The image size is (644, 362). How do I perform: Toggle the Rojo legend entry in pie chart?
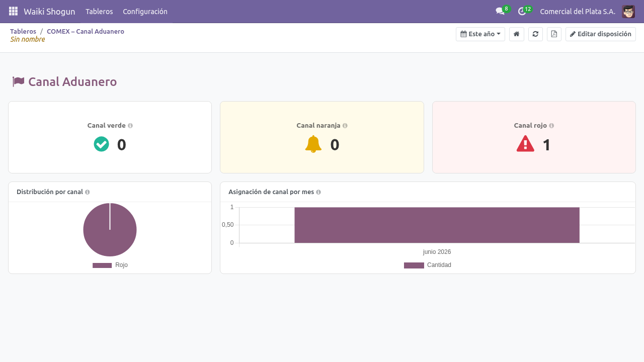(x=110, y=265)
